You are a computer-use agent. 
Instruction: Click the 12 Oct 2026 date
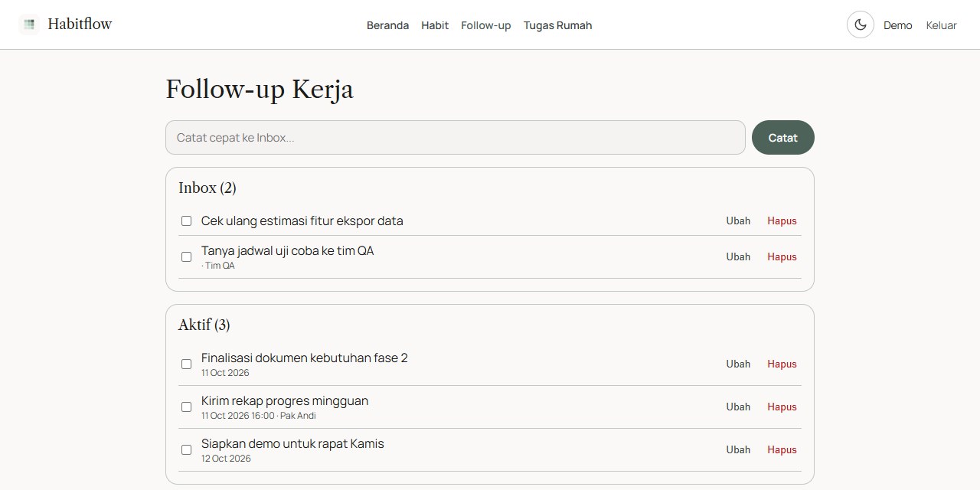226,459
